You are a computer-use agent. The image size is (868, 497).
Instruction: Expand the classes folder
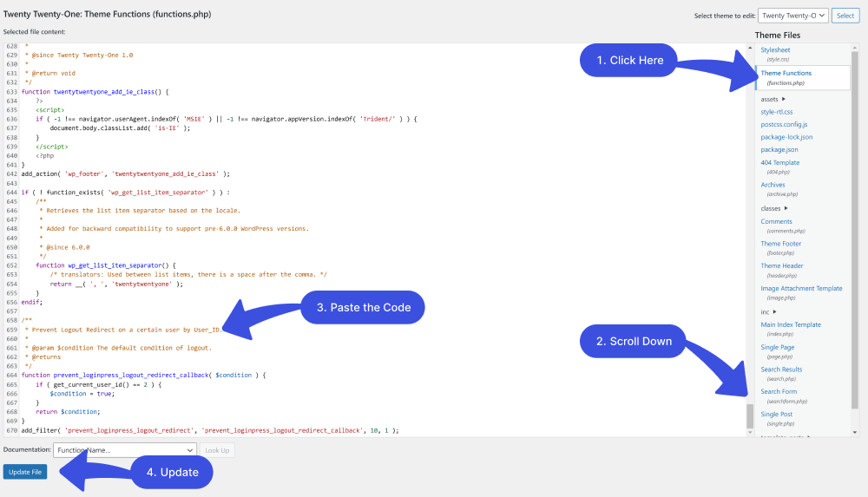pyautogui.click(x=774, y=209)
